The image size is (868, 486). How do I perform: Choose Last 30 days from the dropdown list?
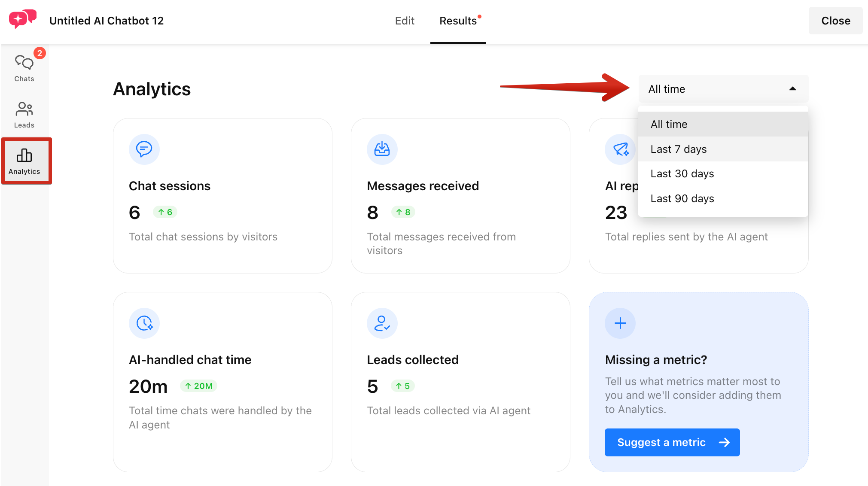coord(723,173)
